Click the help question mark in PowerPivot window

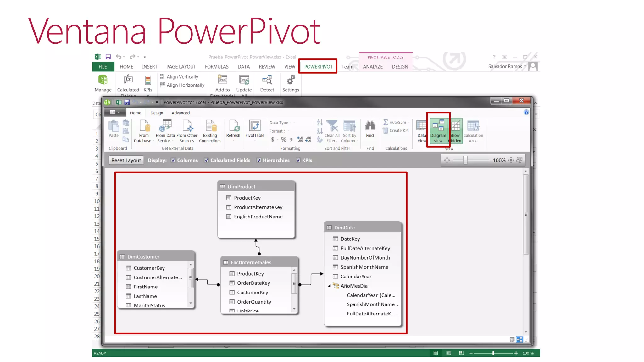tap(526, 112)
